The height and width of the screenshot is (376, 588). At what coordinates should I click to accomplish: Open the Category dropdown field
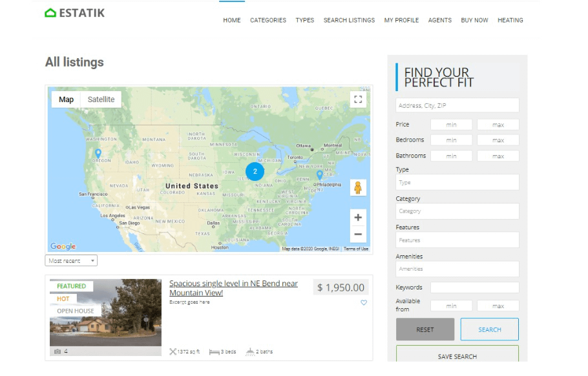point(457,211)
